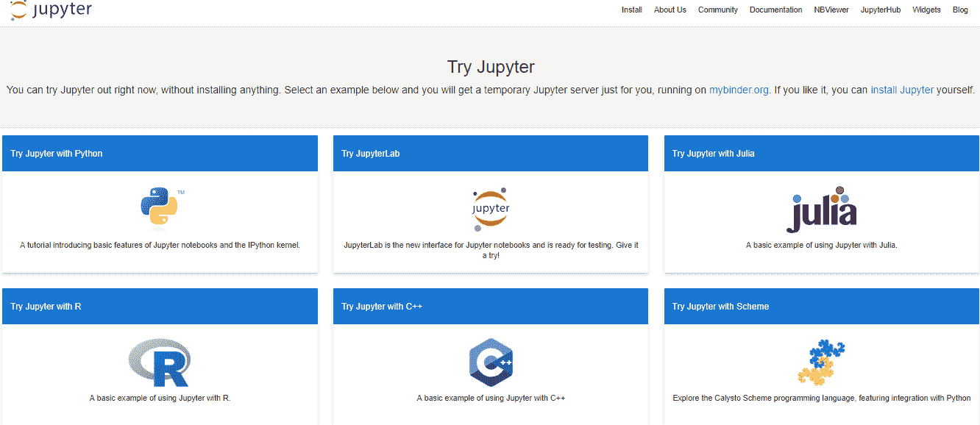980x425 pixels.
Task: Click the Calysto Scheme logo
Action: pyautogui.click(x=821, y=362)
